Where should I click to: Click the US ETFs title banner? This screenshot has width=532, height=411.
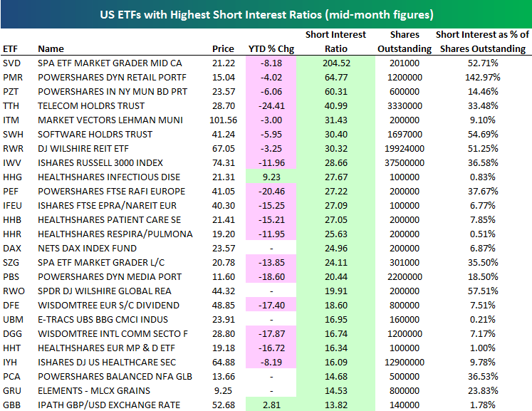coord(266,14)
